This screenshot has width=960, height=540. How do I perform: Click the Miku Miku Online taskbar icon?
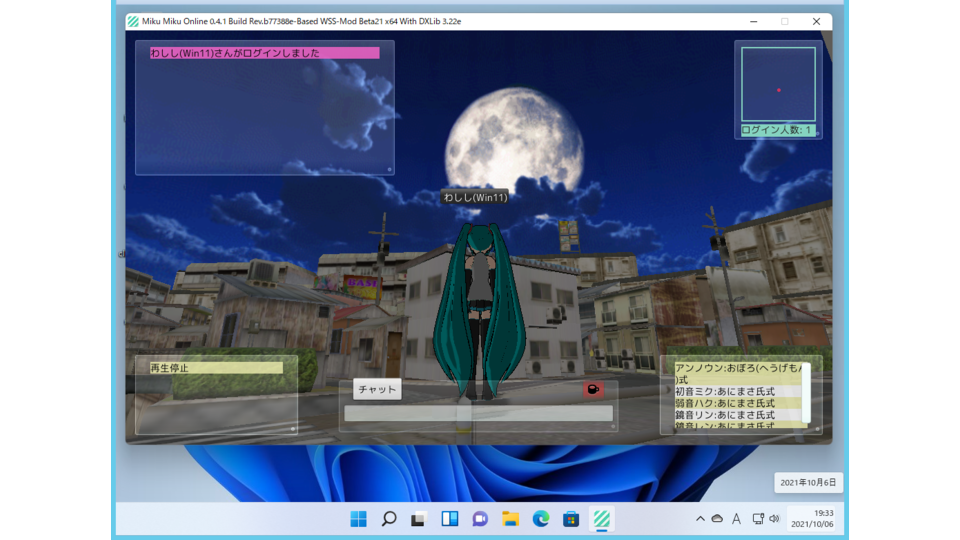pyautogui.click(x=601, y=519)
